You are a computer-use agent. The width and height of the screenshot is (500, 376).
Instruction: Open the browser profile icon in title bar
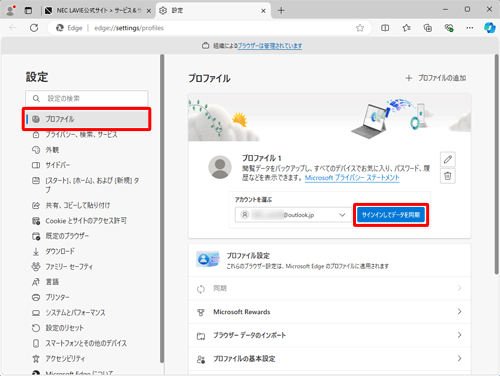(11, 10)
